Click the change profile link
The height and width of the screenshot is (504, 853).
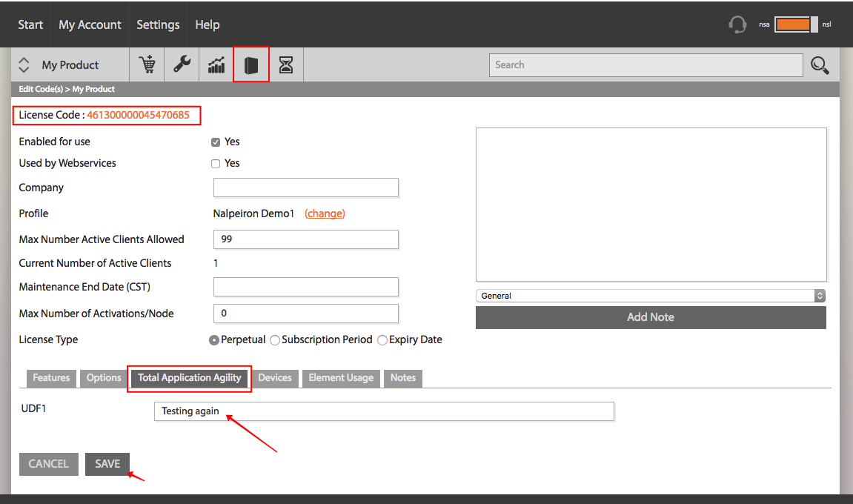[325, 213]
